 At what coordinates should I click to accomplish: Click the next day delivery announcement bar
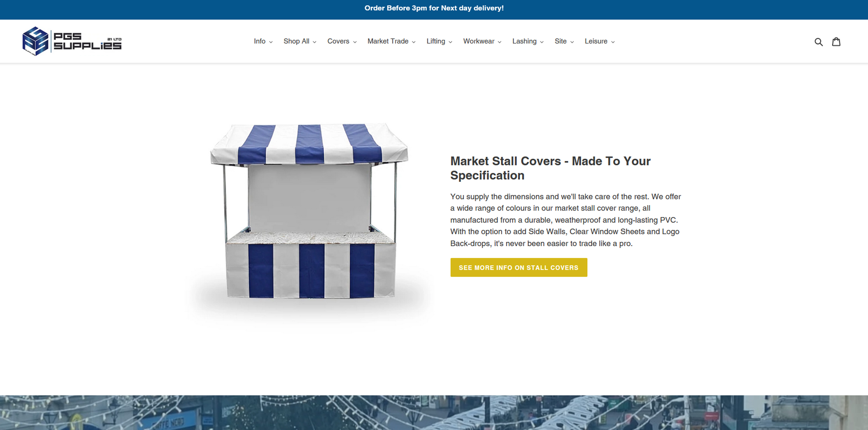click(434, 8)
